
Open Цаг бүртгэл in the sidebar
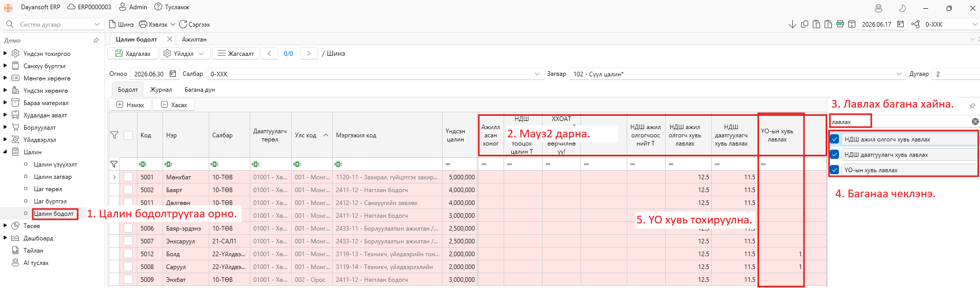click(x=50, y=201)
